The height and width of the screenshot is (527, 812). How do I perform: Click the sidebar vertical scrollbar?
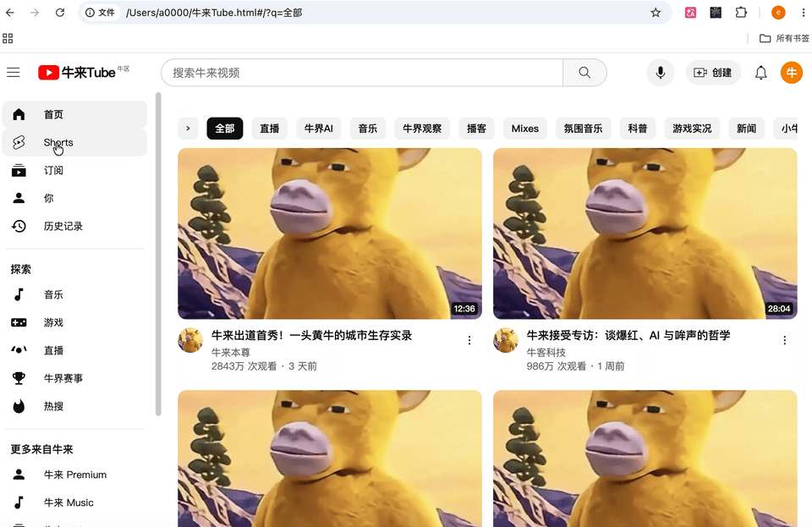coord(158,254)
